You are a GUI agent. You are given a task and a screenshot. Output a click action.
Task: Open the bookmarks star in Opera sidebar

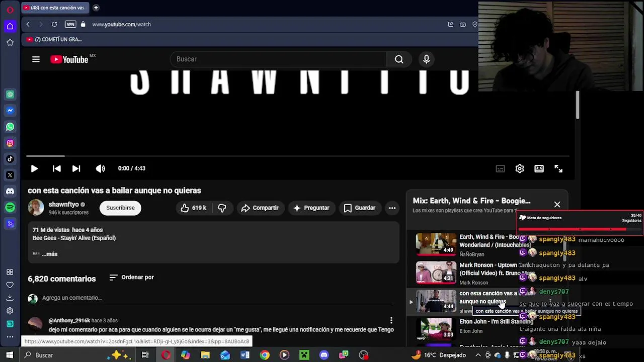[10, 43]
